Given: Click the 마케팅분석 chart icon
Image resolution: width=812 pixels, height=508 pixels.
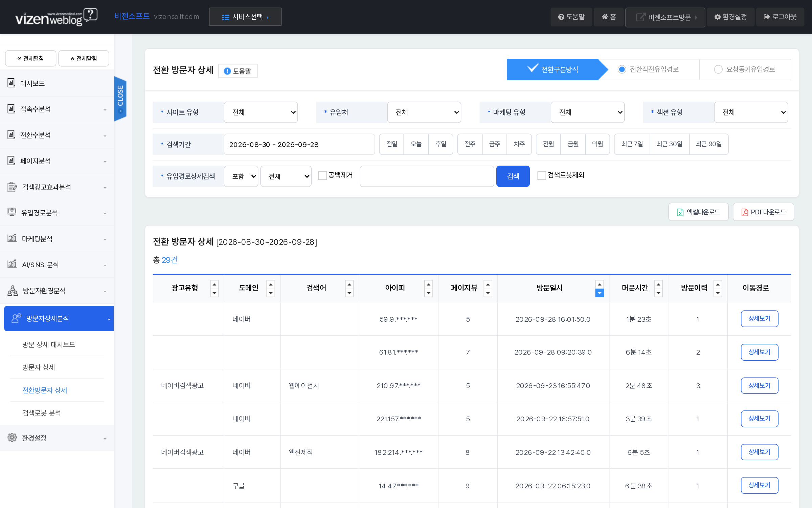Looking at the screenshot, I should pyautogui.click(x=12, y=238).
